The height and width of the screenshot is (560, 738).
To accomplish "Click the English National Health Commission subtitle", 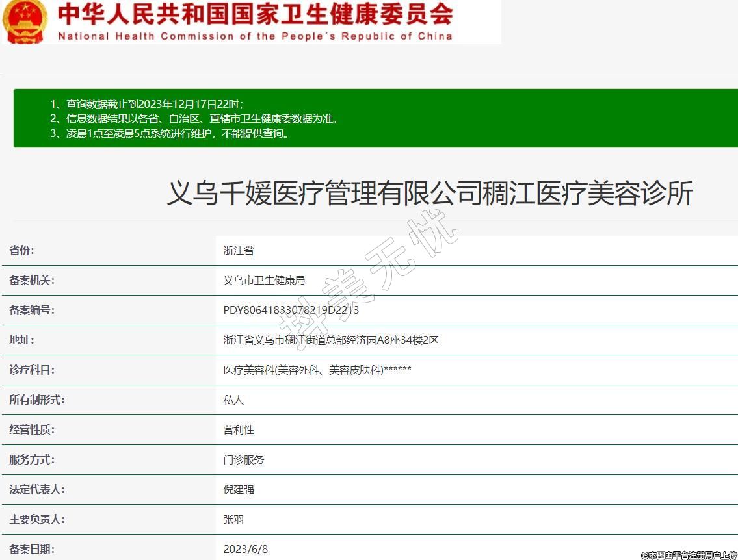I will tap(255, 36).
